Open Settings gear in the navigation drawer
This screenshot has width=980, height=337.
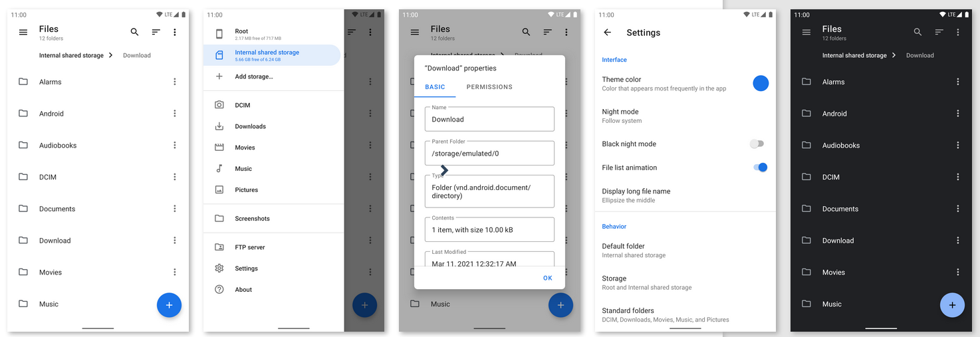coord(219,269)
